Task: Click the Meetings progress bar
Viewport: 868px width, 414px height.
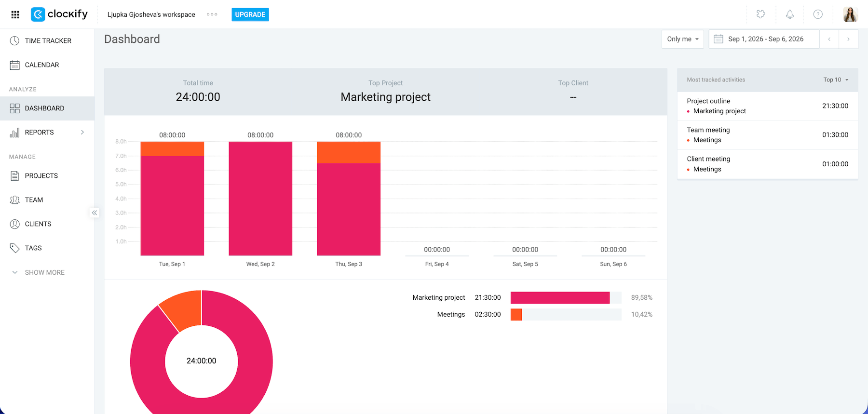Action: [566, 315]
